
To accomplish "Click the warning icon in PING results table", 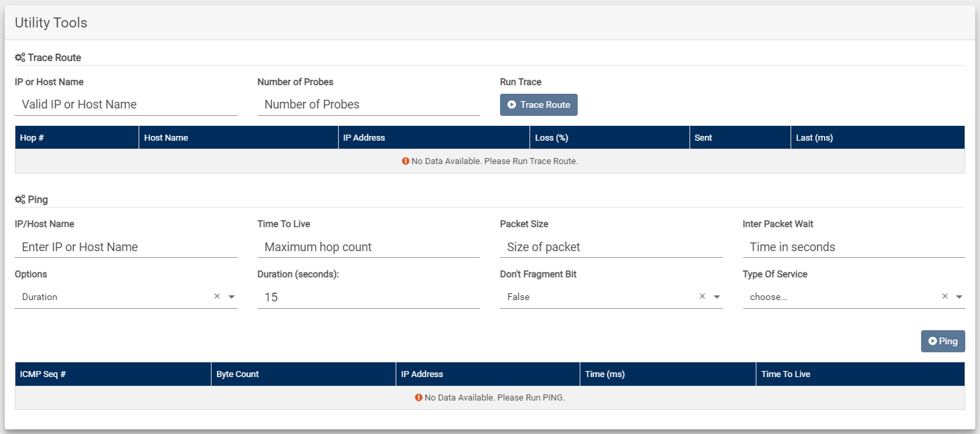I will click(x=418, y=397).
